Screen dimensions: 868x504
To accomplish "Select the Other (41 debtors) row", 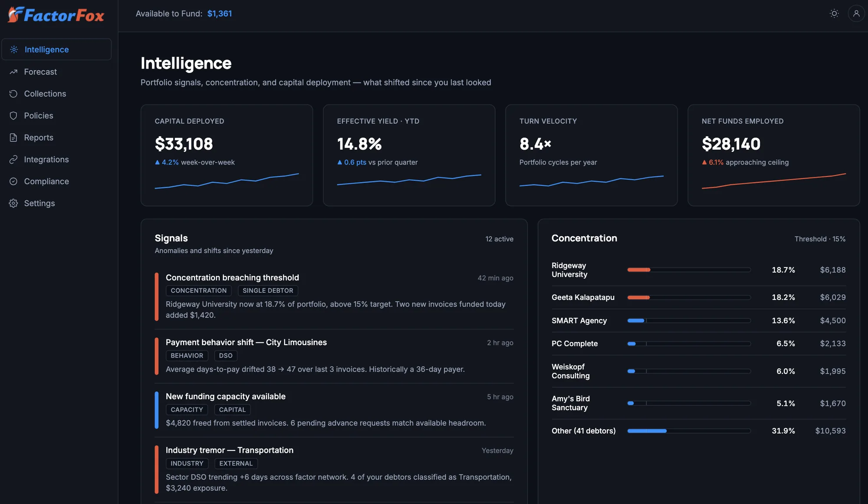I will 699,431.
